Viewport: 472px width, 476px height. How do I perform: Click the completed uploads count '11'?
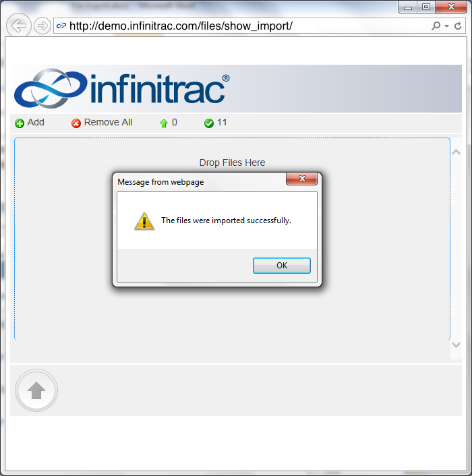point(222,122)
